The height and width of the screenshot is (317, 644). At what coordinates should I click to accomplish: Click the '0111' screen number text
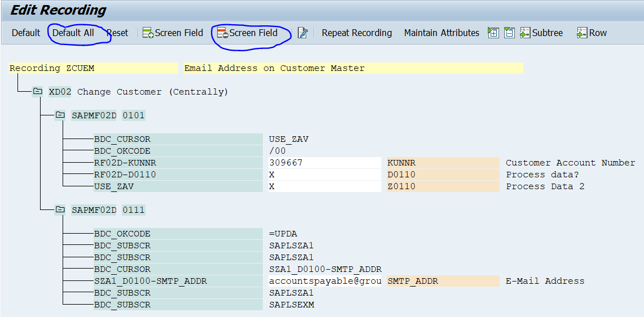click(134, 210)
